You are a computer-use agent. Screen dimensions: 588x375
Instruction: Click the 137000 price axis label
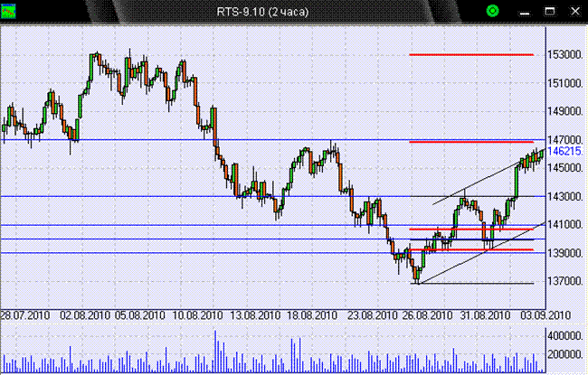pyautogui.click(x=564, y=281)
